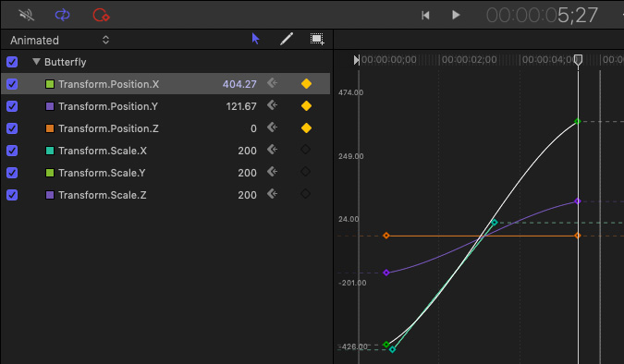Uncheck Transform.Scale.Y checkbox

12,173
